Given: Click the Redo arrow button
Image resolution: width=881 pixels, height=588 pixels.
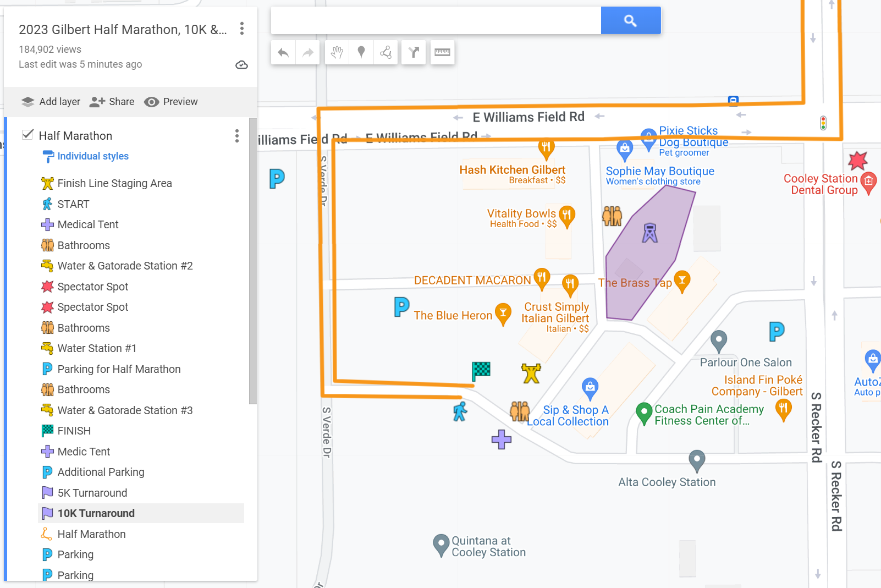Looking at the screenshot, I should click(308, 52).
